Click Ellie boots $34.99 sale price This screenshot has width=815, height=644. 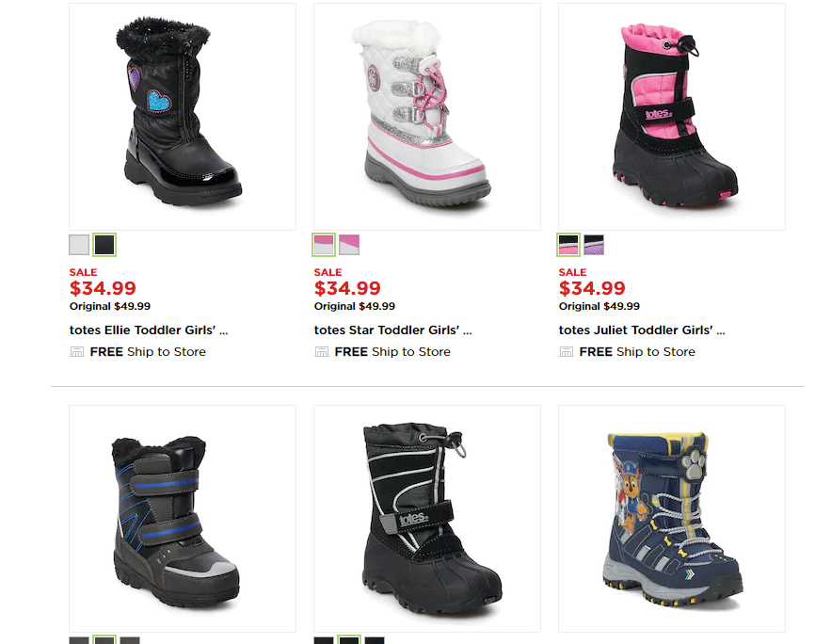point(103,288)
